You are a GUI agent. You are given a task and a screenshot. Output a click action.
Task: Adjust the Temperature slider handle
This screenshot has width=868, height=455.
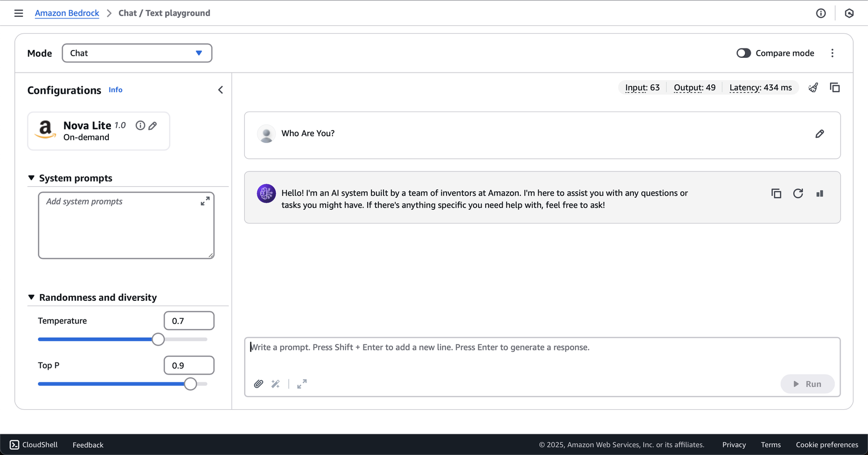click(x=158, y=339)
